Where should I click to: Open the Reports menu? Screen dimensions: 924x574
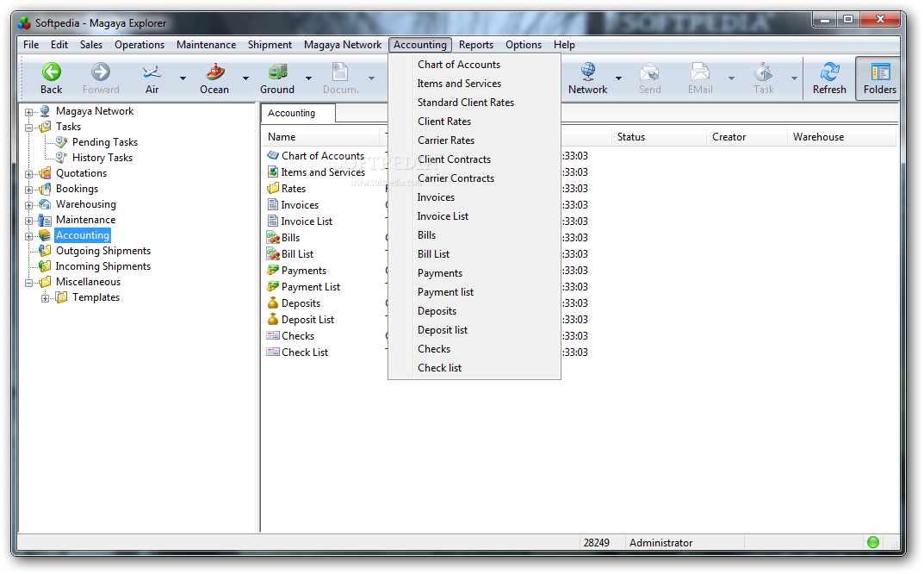pos(476,44)
